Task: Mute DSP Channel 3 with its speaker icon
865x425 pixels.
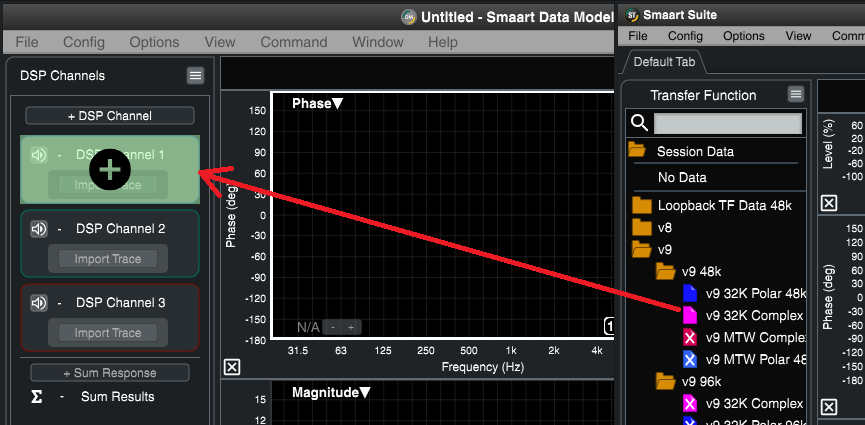Action: (39, 302)
